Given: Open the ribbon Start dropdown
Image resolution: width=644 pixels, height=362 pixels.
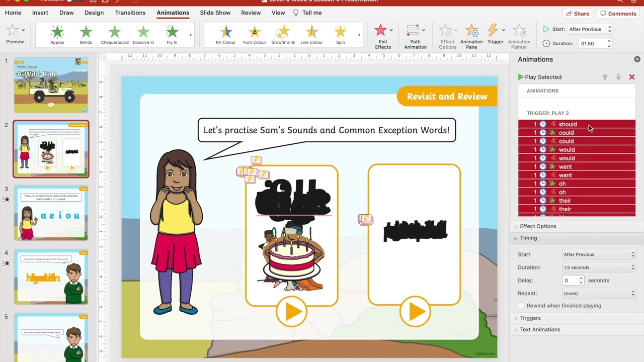Looking at the screenshot, I should click(590, 29).
